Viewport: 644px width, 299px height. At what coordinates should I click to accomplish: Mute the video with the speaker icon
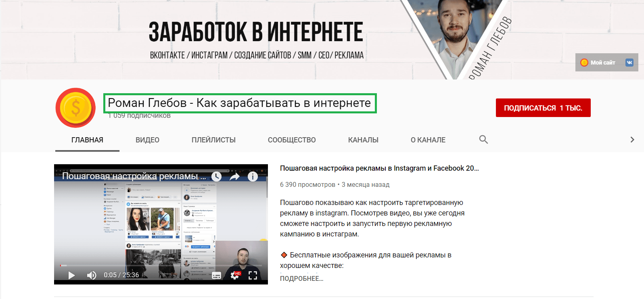(92, 275)
